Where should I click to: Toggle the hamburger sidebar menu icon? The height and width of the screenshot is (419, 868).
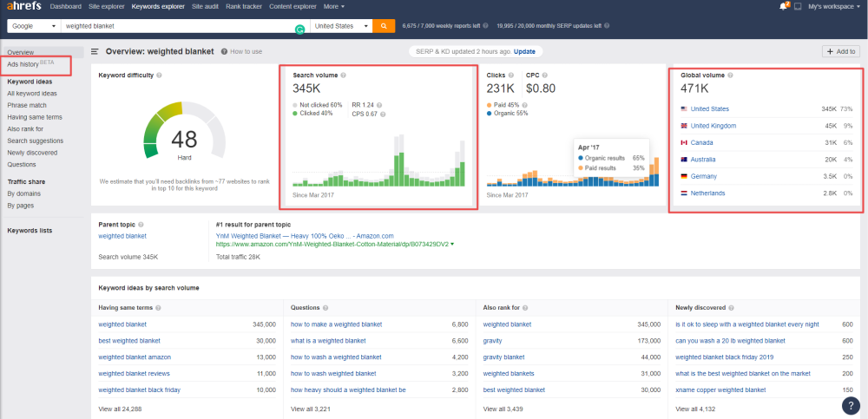point(95,52)
